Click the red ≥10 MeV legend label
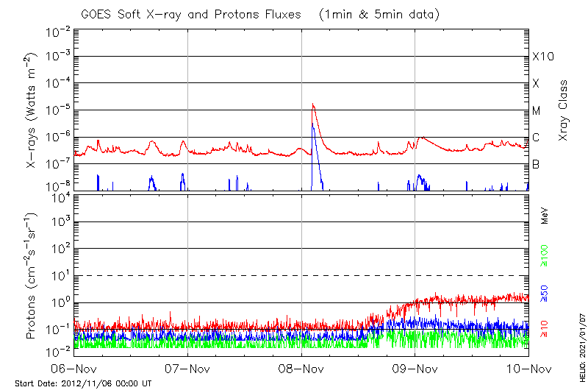 [545, 330]
